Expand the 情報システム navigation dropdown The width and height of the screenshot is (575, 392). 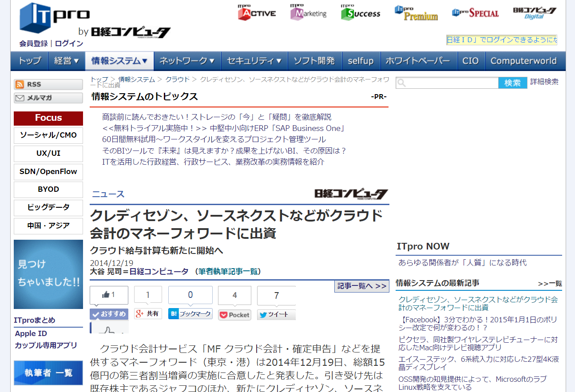click(119, 61)
